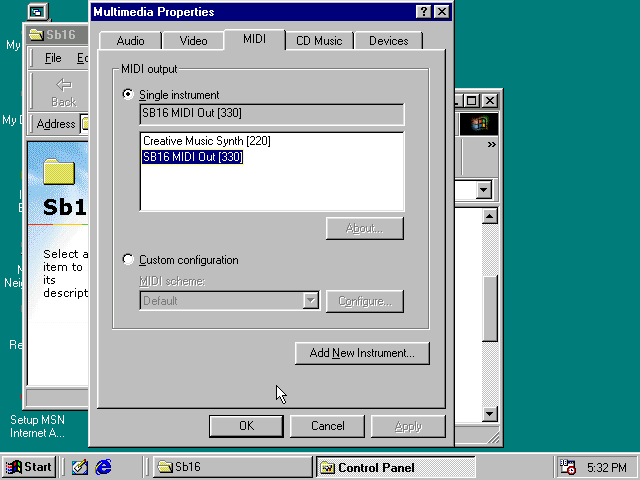640x480 pixels.
Task: Click the Sb16 folder icon in Sb16 window
Action: coord(59,172)
